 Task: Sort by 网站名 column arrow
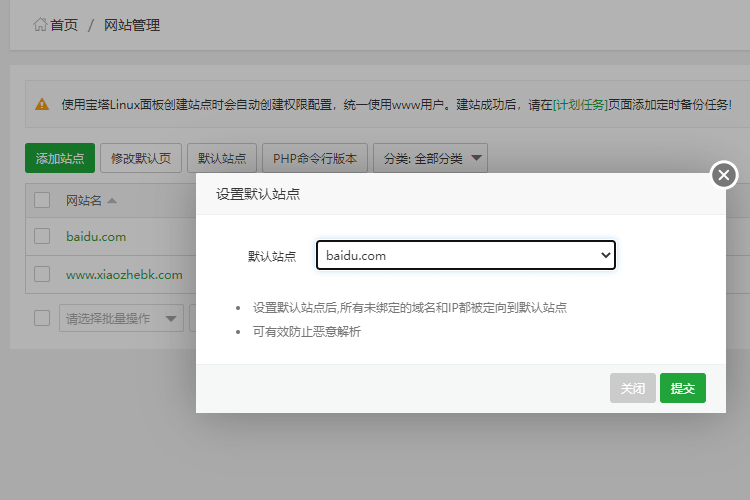click(x=112, y=200)
